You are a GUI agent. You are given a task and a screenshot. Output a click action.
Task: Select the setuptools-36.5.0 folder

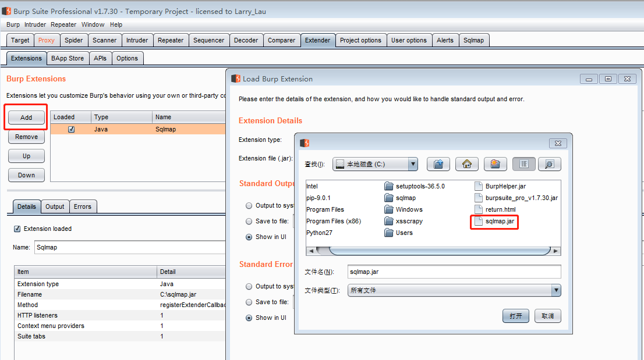click(415, 186)
